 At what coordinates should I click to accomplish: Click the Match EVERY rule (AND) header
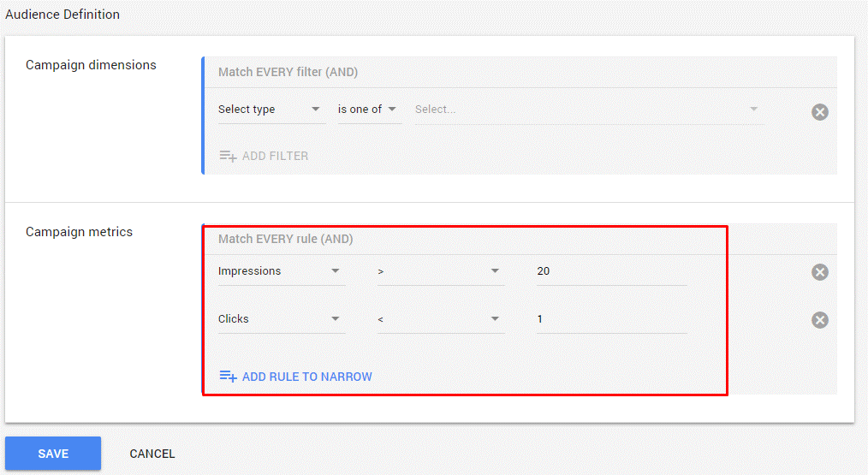pyautogui.click(x=286, y=240)
